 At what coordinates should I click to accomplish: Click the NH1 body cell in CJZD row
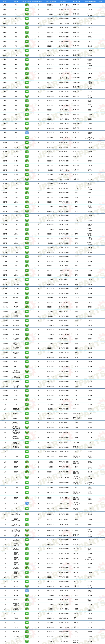76,371
